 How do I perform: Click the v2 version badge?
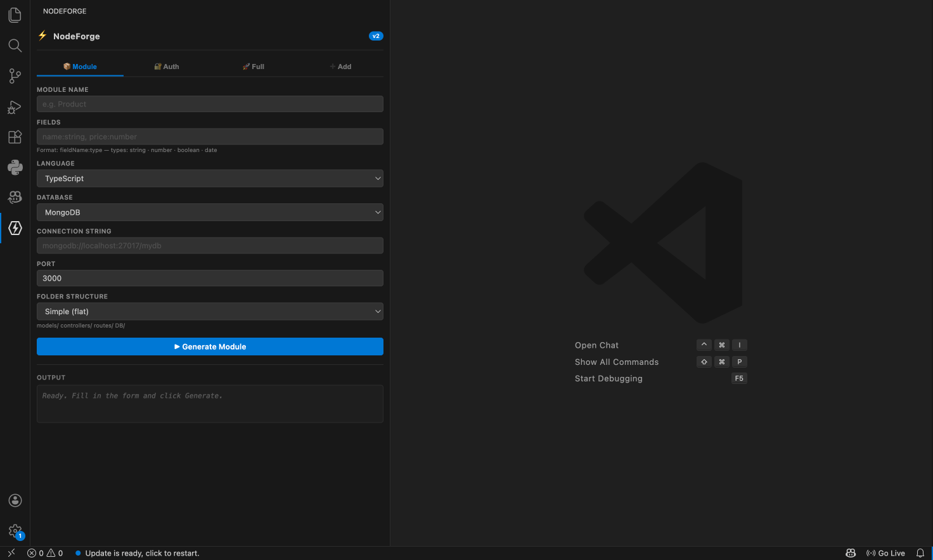click(376, 36)
